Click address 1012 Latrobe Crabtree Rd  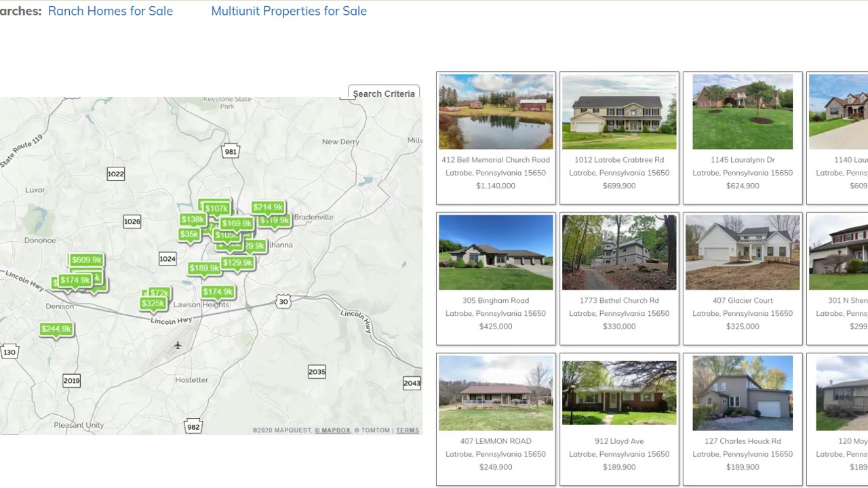(619, 160)
